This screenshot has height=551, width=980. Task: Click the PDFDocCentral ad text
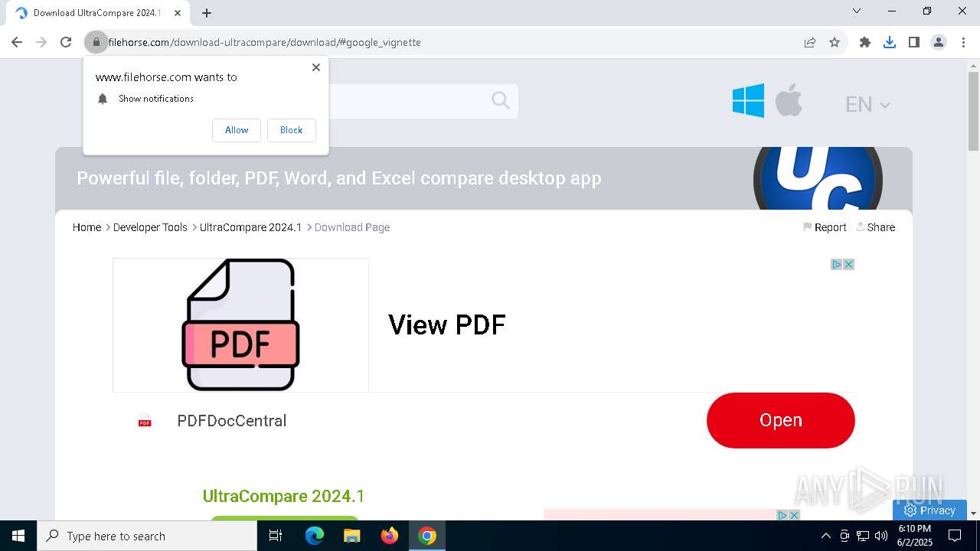(x=231, y=421)
